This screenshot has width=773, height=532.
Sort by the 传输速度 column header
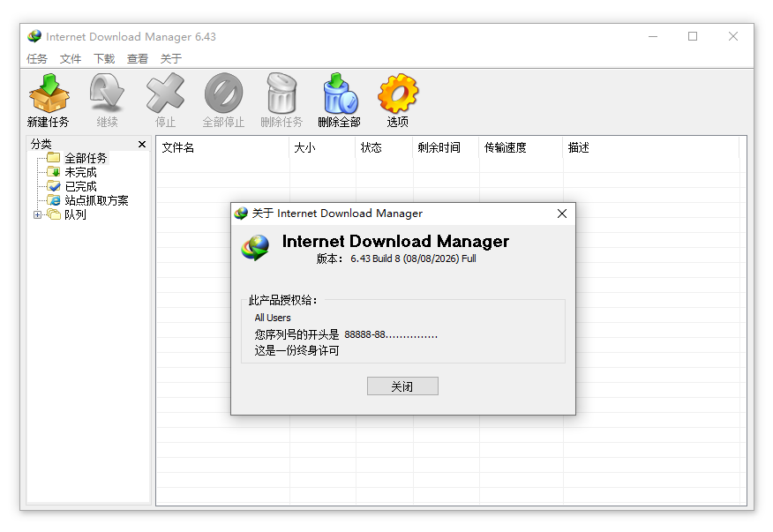pos(521,147)
